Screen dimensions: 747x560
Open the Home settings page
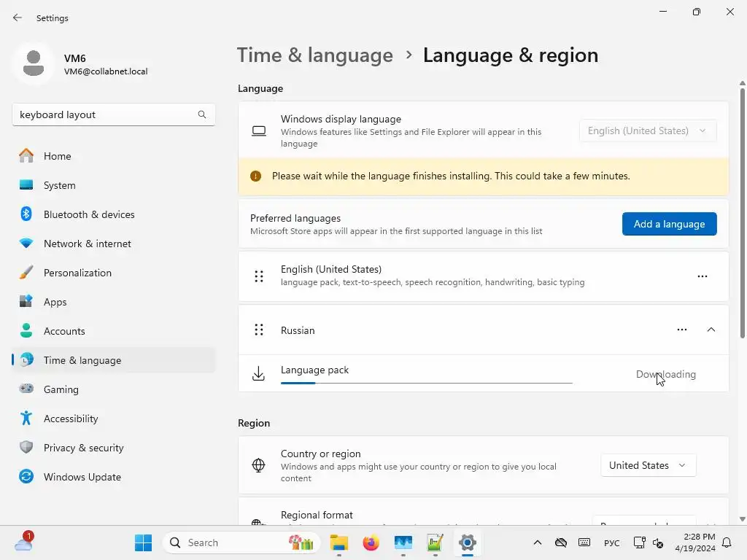113,156
